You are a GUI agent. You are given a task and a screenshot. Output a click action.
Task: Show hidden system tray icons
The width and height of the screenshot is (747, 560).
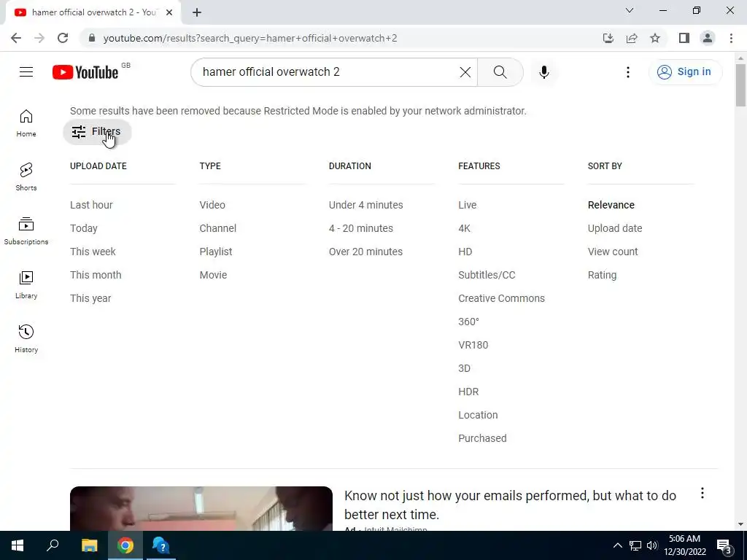[x=617, y=545]
